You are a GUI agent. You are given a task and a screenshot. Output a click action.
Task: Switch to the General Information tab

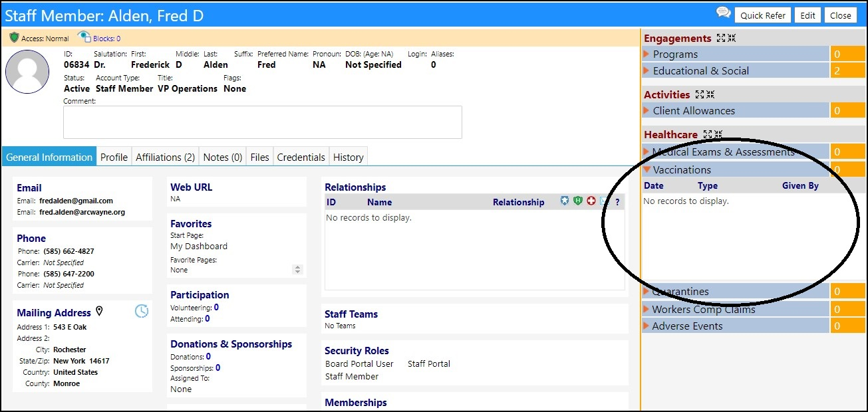tap(49, 157)
